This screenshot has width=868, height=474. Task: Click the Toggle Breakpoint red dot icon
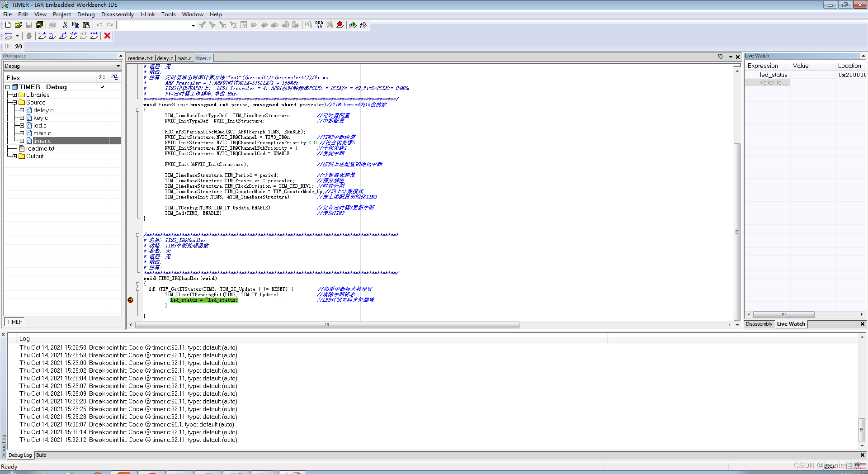(340, 25)
